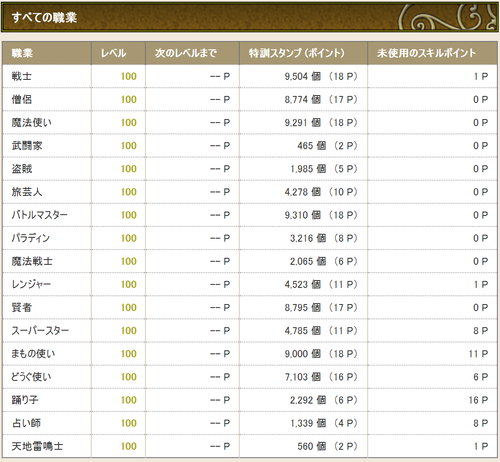Click the 占い師 job name
Viewport: 500px width, 462px height.
[x=26, y=423]
